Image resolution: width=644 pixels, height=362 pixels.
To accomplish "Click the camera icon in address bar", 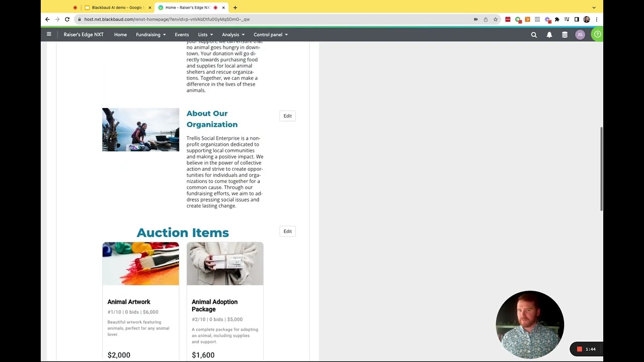I will coord(475,19).
